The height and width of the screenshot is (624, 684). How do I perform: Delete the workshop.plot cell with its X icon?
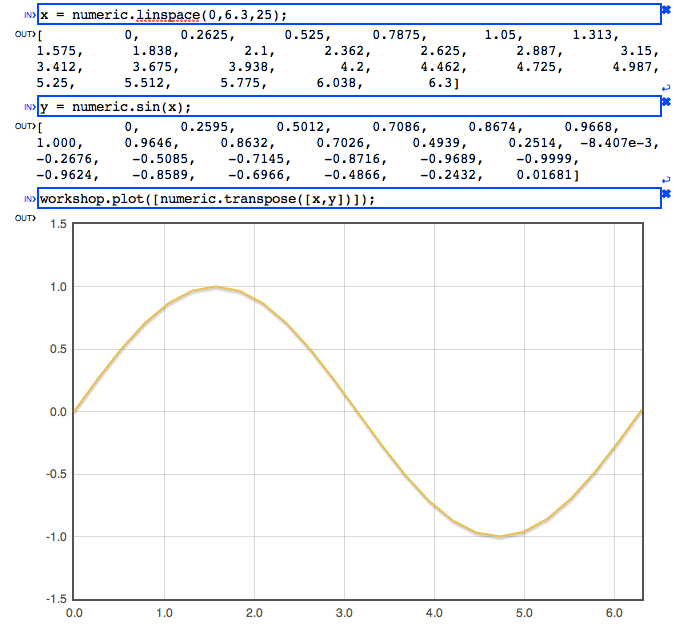(x=666, y=194)
